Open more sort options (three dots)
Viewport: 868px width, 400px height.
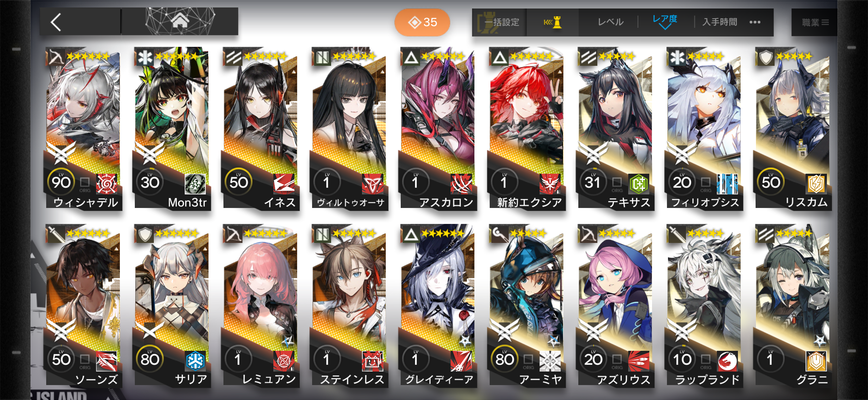coord(755,22)
